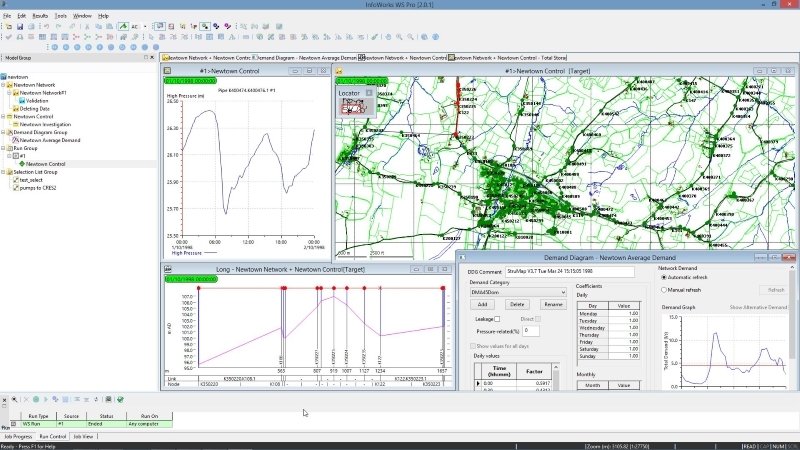Click the search magnifier icon in job toolbar

click(x=14, y=399)
